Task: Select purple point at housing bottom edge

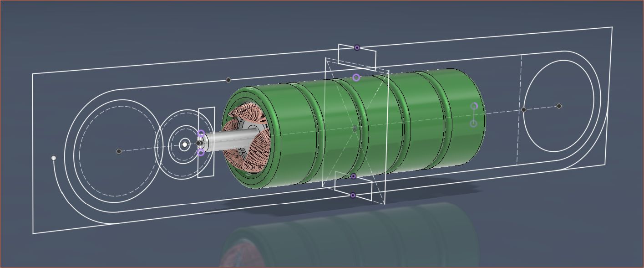Action: (x=354, y=176)
